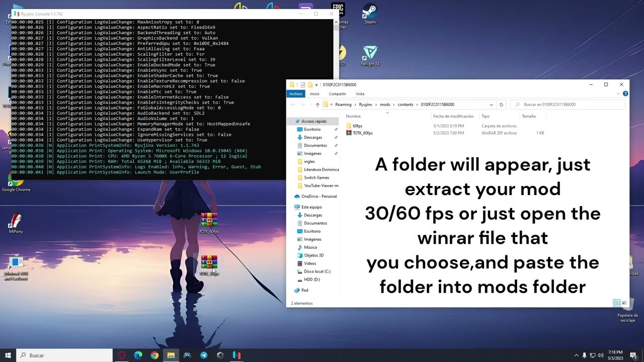Open the Papelera de reciclaje icon

(627, 312)
